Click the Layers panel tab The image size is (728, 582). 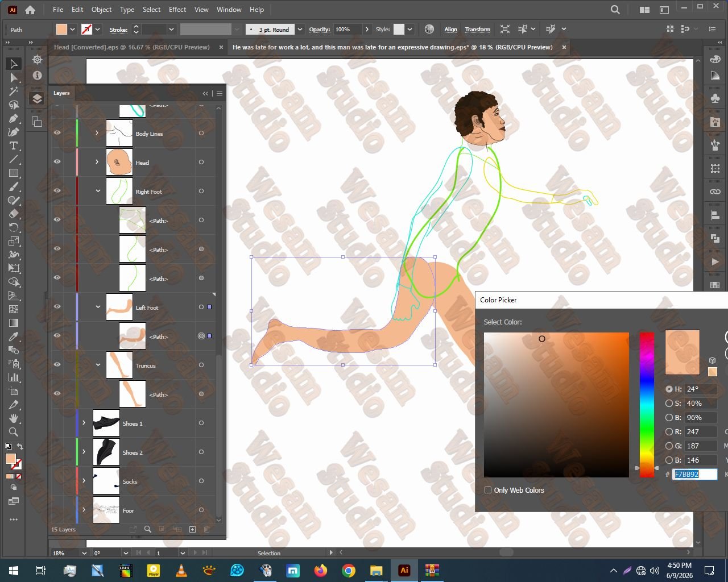[62, 93]
